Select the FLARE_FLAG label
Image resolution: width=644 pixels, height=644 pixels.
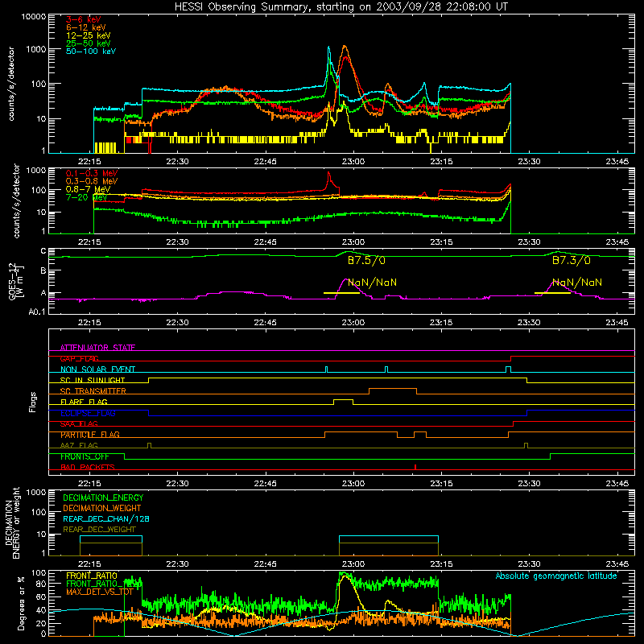click(x=84, y=402)
